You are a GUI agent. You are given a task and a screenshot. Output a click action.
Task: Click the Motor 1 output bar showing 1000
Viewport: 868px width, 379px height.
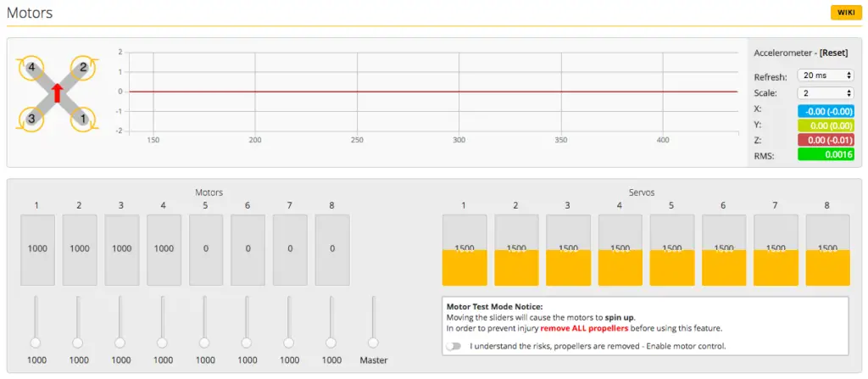(x=37, y=249)
